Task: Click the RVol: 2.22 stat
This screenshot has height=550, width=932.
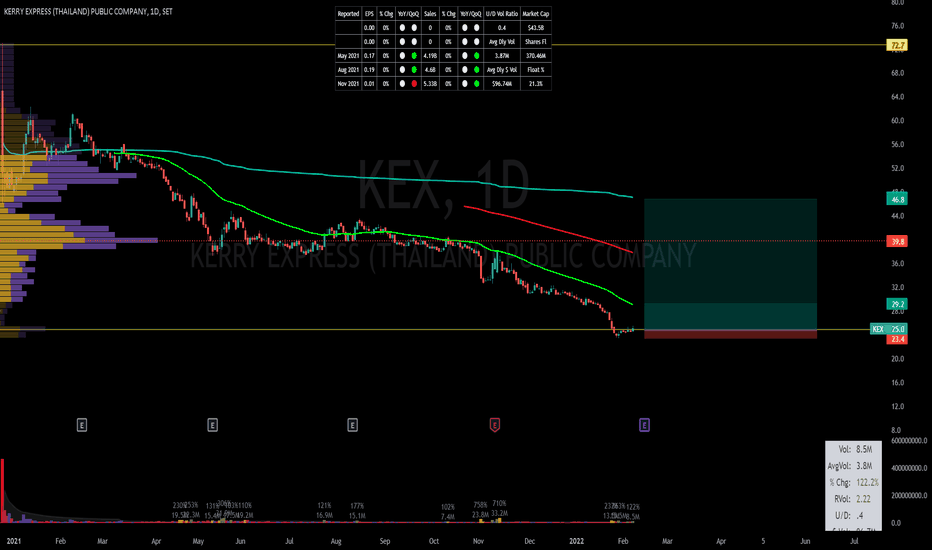Action: click(x=852, y=499)
